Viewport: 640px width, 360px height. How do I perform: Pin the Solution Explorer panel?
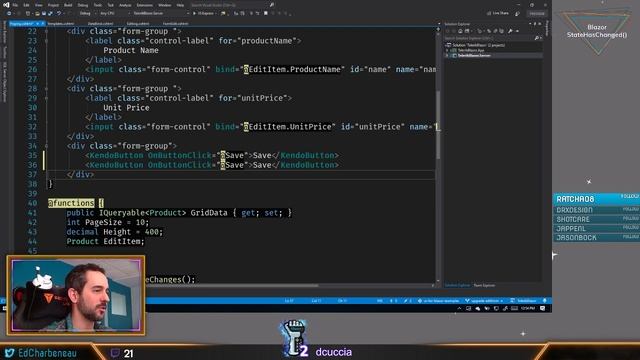coord(535,24)
